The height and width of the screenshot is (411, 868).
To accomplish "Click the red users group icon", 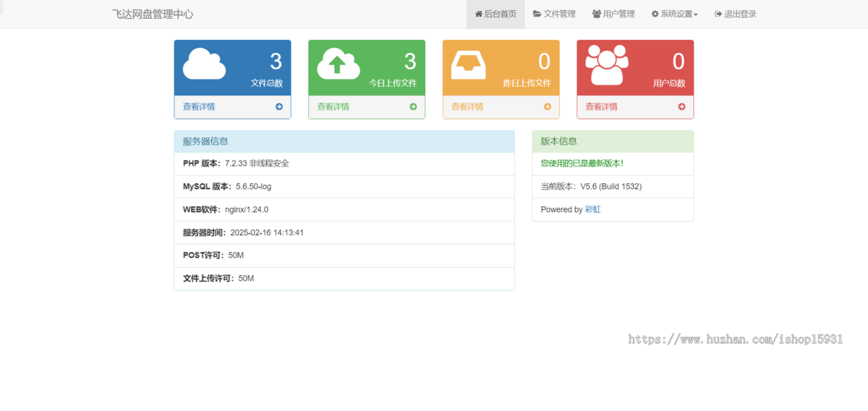I will (x=607, y=64).
